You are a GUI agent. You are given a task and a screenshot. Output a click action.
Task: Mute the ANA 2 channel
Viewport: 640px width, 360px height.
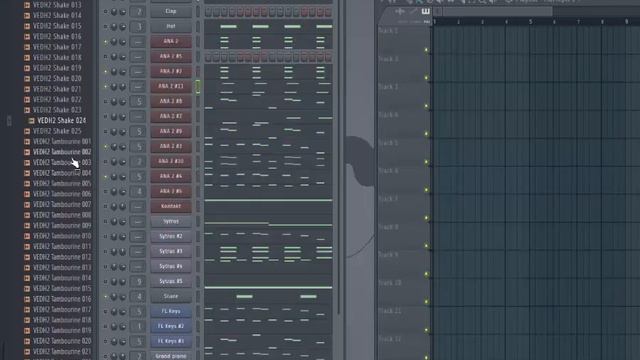105,42
